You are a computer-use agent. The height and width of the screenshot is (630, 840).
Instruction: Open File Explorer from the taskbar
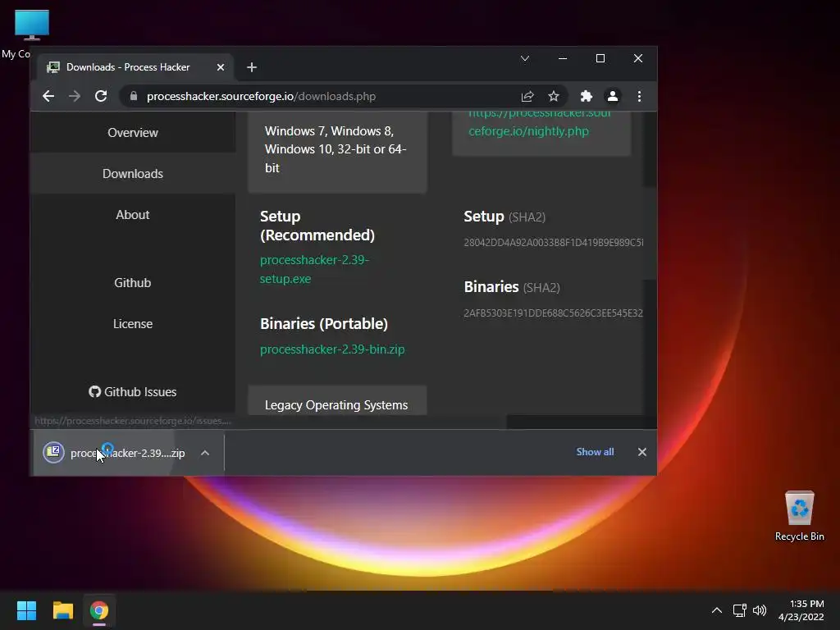pos(62,610)
